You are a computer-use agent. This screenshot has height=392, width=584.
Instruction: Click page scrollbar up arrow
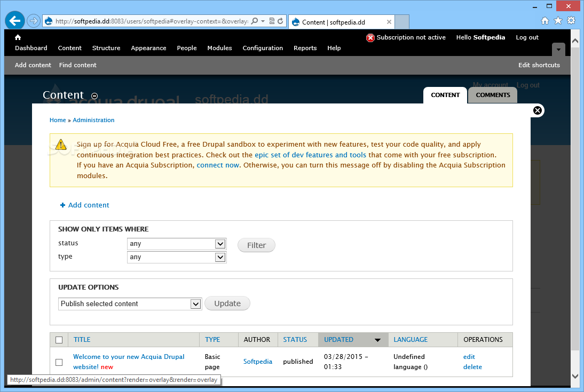pyautogui.click(x=575, y=41)
